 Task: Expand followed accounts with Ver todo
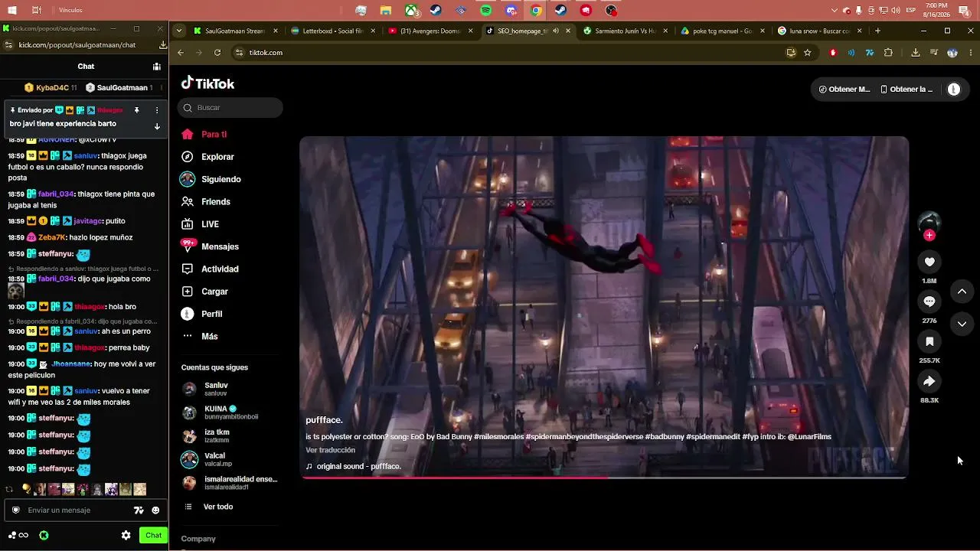[x=218, y=507]
